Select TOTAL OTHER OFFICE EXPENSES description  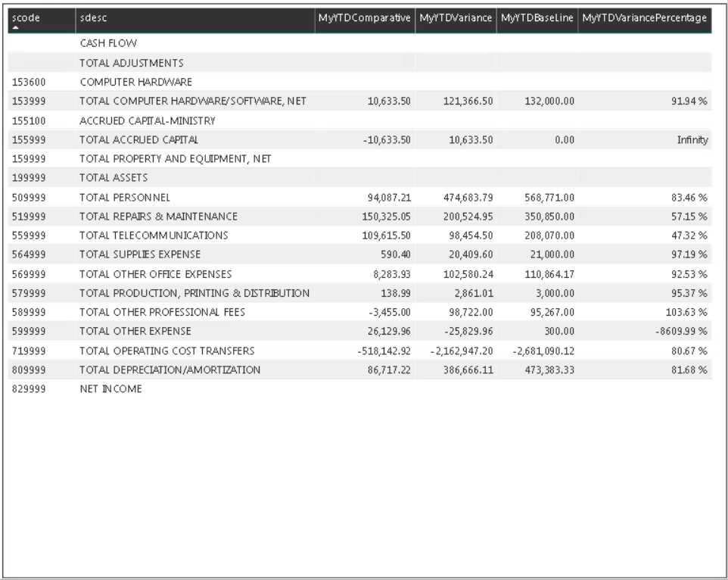[156, 274]
